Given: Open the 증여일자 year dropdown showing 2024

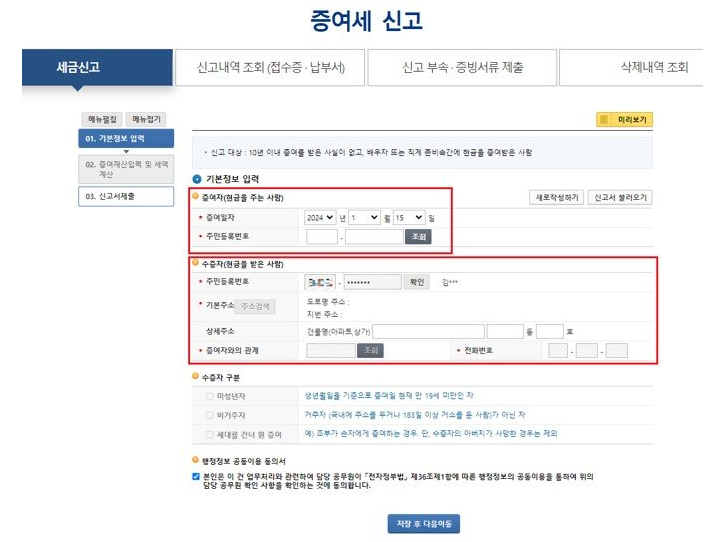Looking at the screenshot, I should pos(320,217).
